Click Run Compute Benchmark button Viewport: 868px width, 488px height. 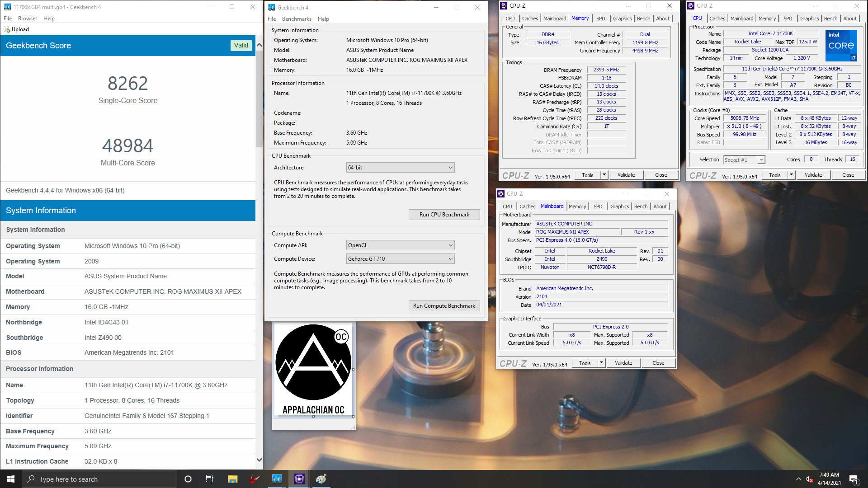tap(444, 306)
